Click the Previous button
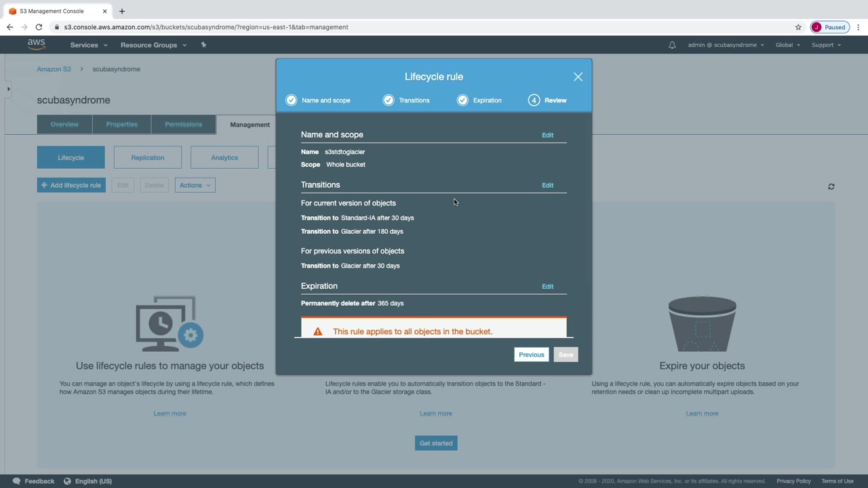The image size is (868, 488). [x=532, y=354]
